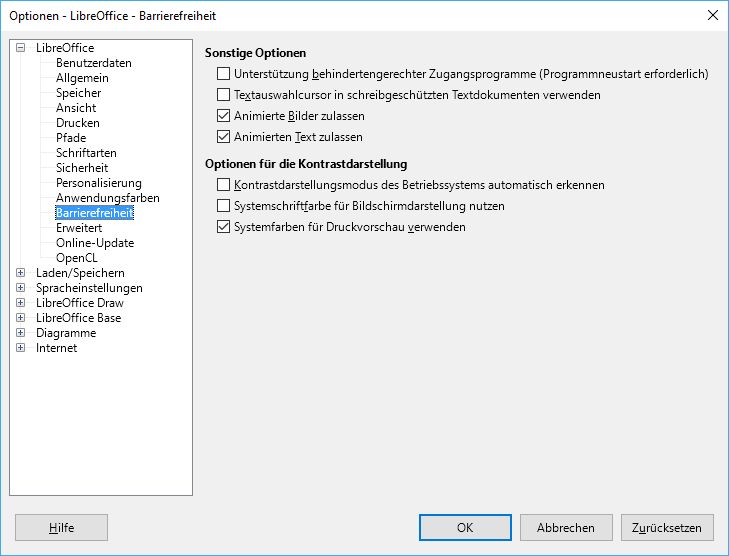The height and width of the screenshot is (556, 729).
Task: Uncheck Animierte Bilder zulassen
Action: pos(224,115)
